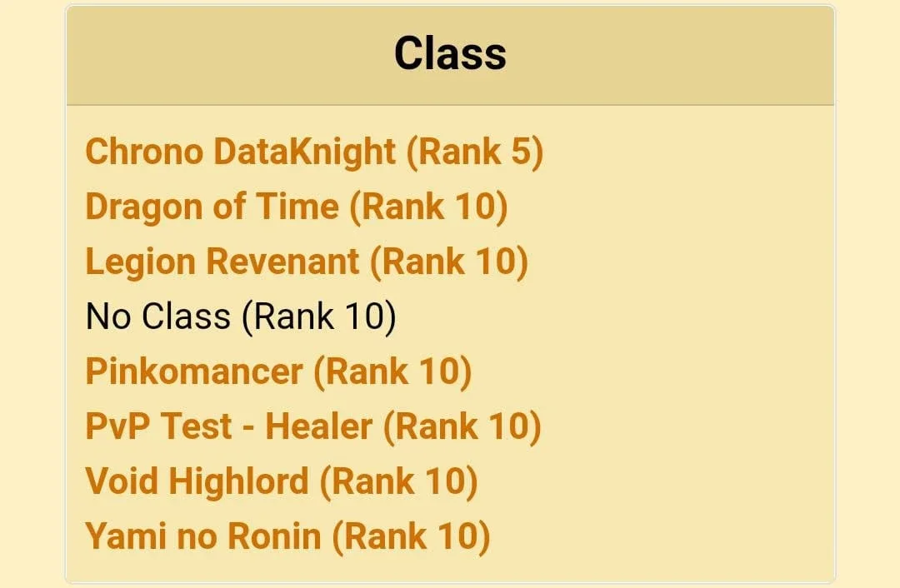Select the No Class (Rank 10) entry

241,316
